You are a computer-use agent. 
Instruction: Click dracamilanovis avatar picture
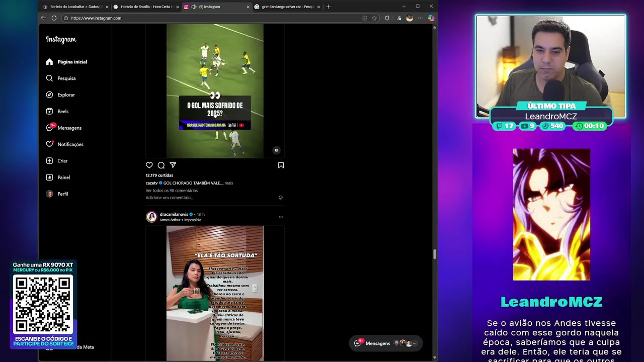[x=151, y=217]
